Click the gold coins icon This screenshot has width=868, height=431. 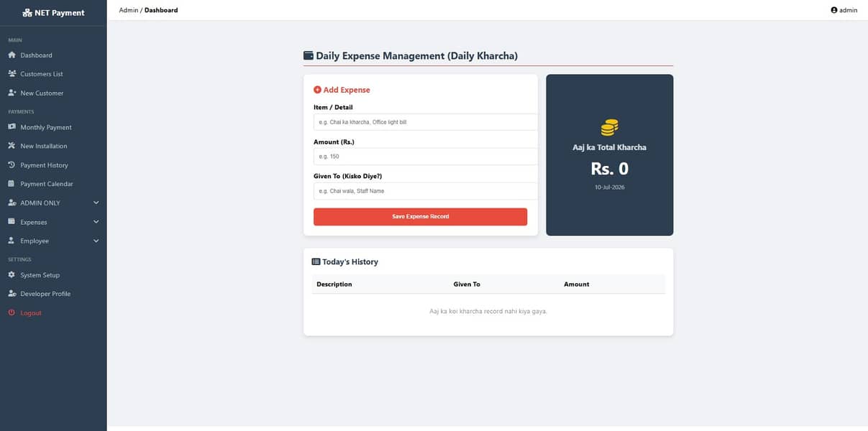[x=609, y=128]
